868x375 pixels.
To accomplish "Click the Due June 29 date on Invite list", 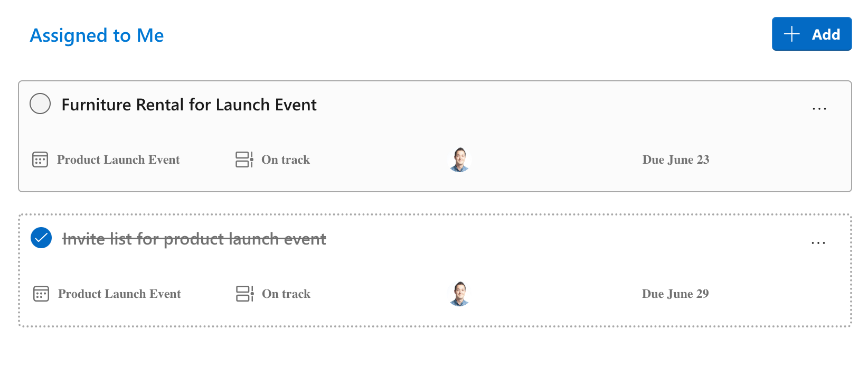I will click(x=675, y=294).
